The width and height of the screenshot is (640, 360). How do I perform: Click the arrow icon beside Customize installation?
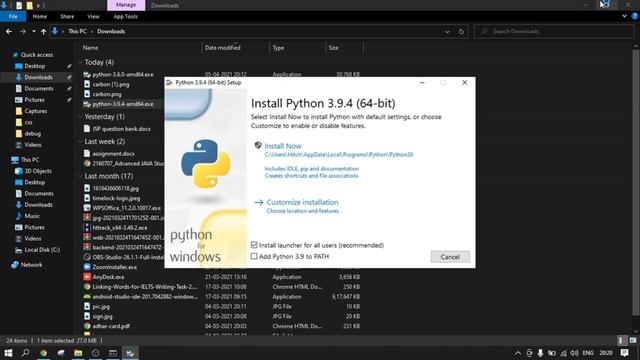tap(259, 202)
